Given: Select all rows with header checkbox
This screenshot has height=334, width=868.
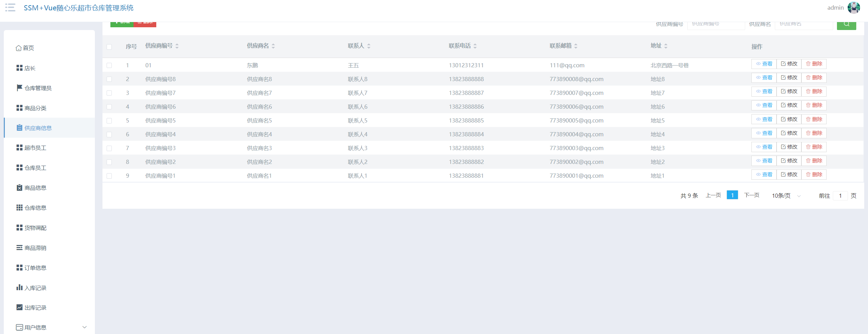Looking at the screenshot, I should point(109,47).
